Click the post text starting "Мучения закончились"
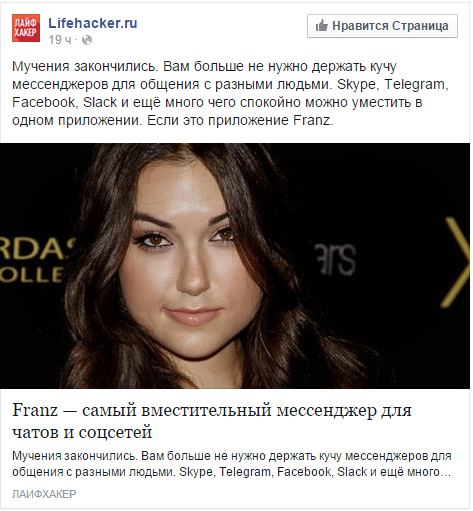The image size is (473, 511). (x=231, y=93)
